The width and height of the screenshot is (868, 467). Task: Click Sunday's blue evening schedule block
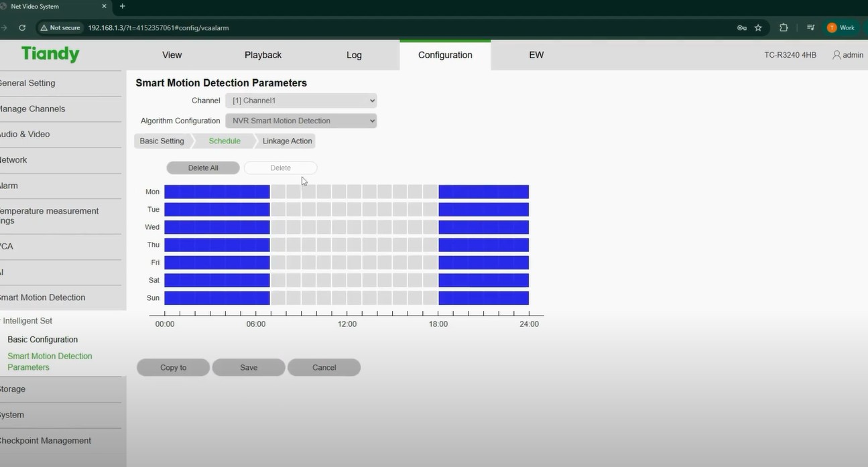483,298
